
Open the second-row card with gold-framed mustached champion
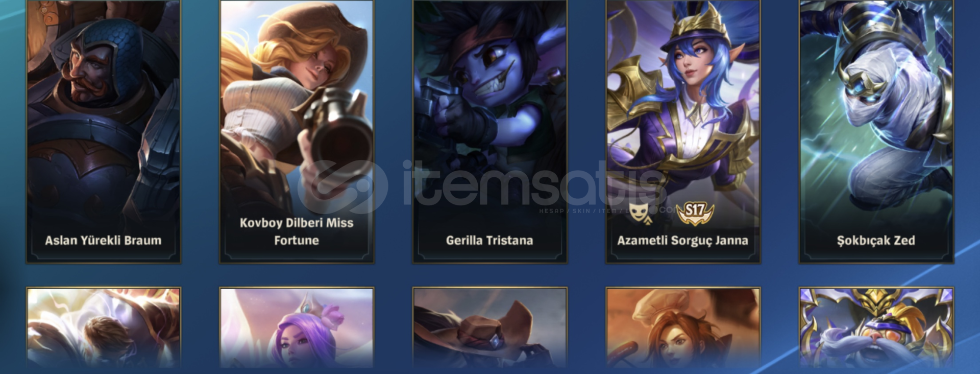tap(876, 328)
